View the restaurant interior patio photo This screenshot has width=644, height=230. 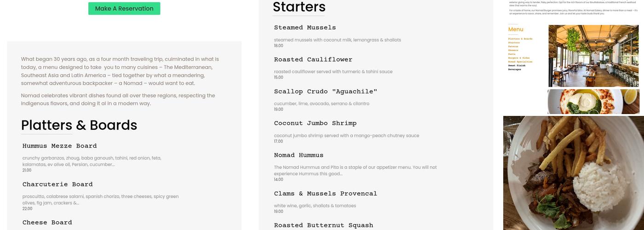pos(593,56)
